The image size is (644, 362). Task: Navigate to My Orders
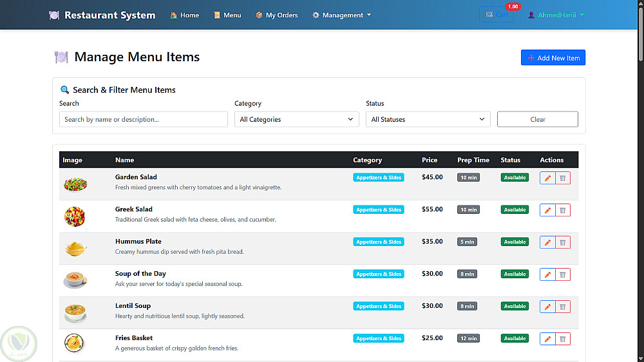(277, 15)
